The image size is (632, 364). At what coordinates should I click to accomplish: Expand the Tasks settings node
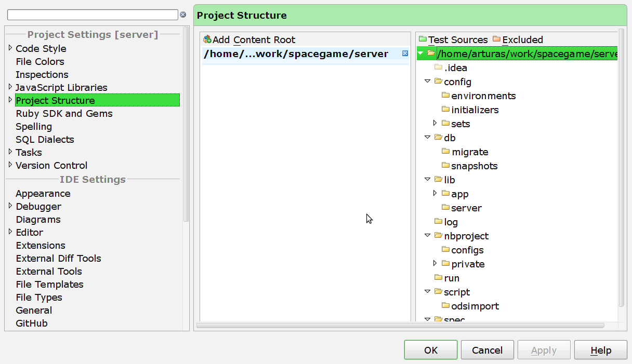[10, 152]
